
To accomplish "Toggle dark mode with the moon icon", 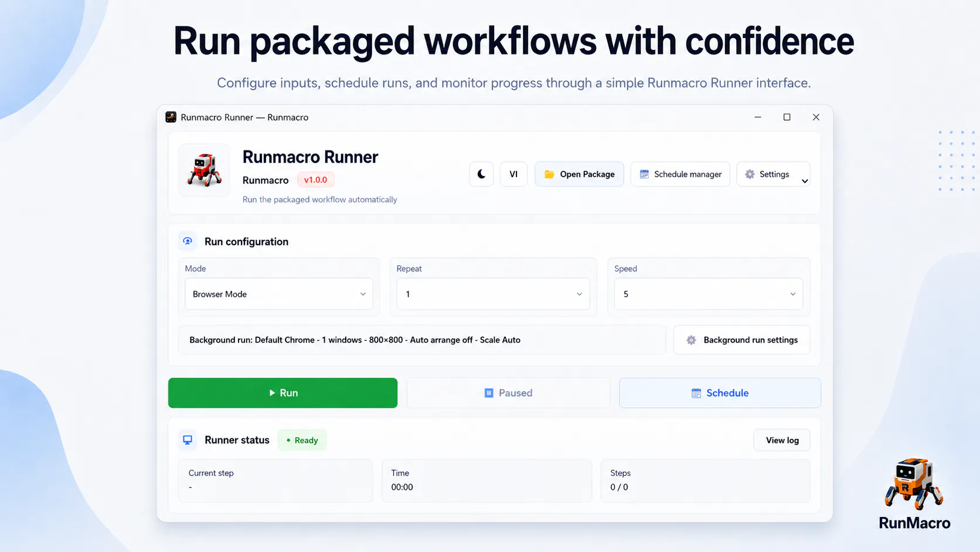I will click(x=481, y=174).
